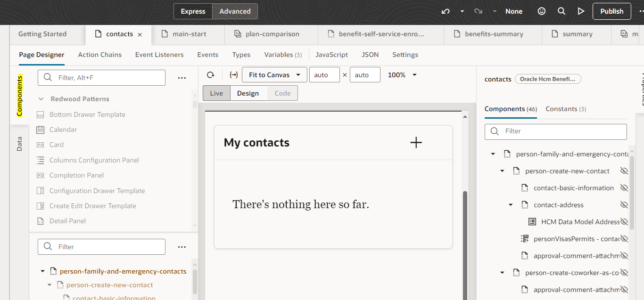Toggle visibility of person-create-new-contact
This screenshot has height=300, width=644.
coord(624,170)
